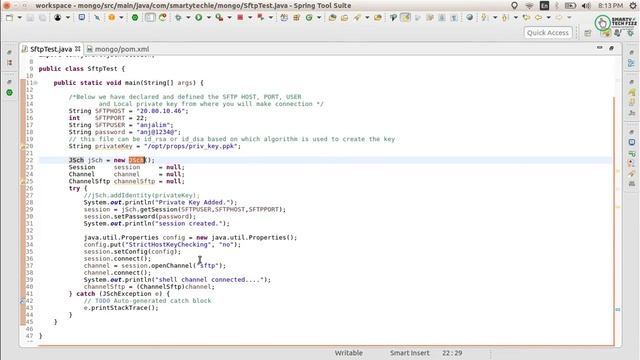Collapse the main method fold at line 11

(x=36, y=83)
